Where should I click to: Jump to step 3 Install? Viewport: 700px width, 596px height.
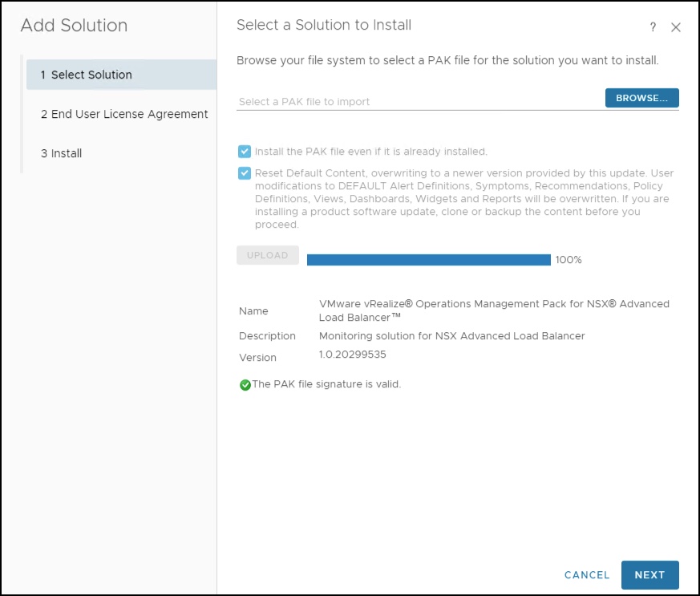coord(62,153)
